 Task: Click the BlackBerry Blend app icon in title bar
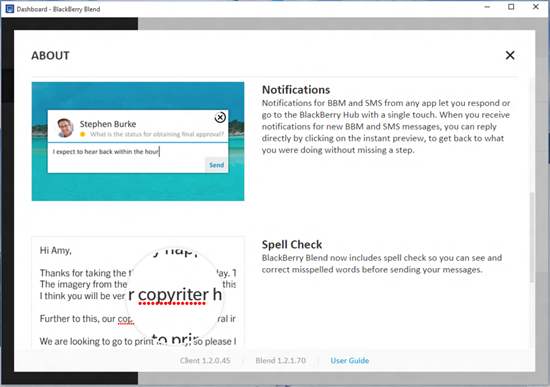point(10,9)
